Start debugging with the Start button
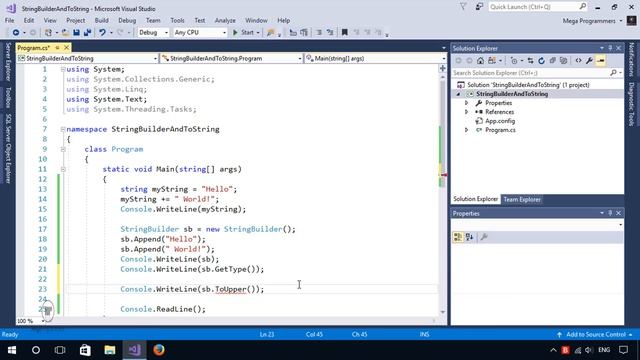This screenshot has height=360, width=640. pos(243,32)
